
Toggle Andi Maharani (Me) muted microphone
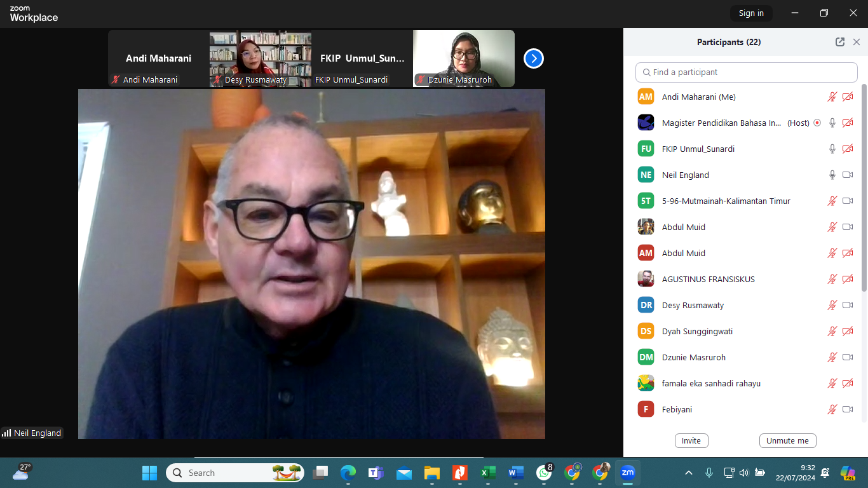(832, 97)
